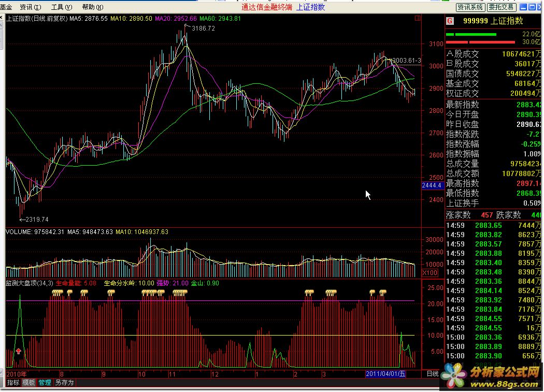Screen dimensions: 544x392
Task: Click the A股成交 row
Action: (493, 54)
